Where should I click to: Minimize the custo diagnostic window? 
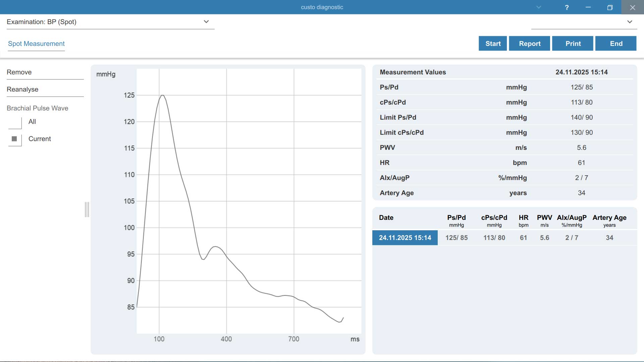pyautogui.click(x=588, y=7)
